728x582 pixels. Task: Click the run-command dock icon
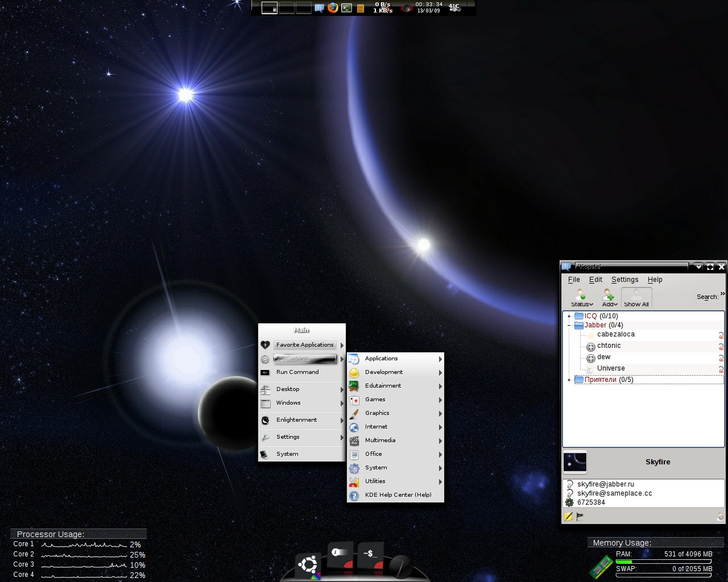[340, 555]
